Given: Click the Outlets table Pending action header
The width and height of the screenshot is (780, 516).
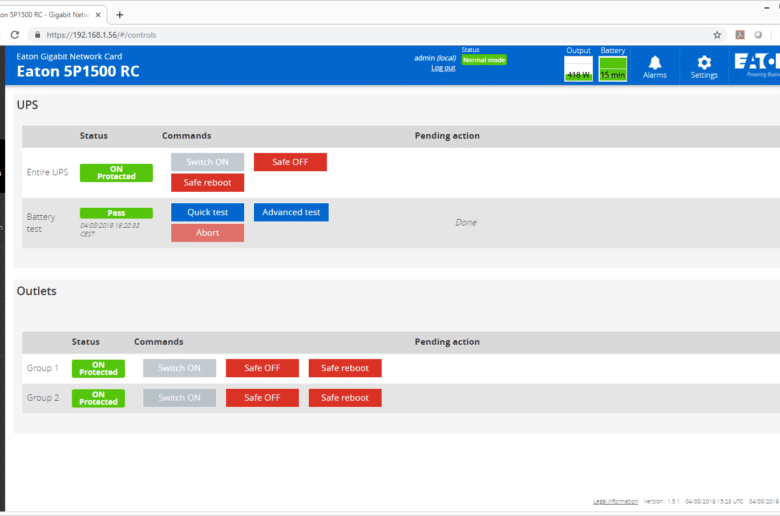Looking at the screenshot, I should [x=447, y=342].
